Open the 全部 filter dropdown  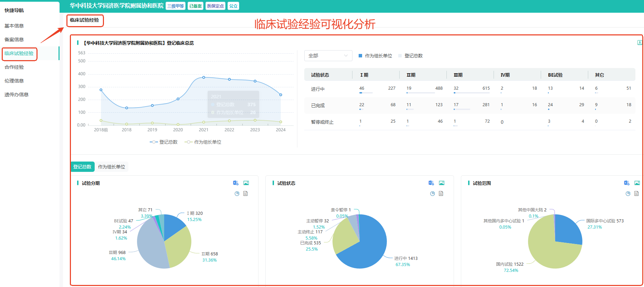point(328,56)
